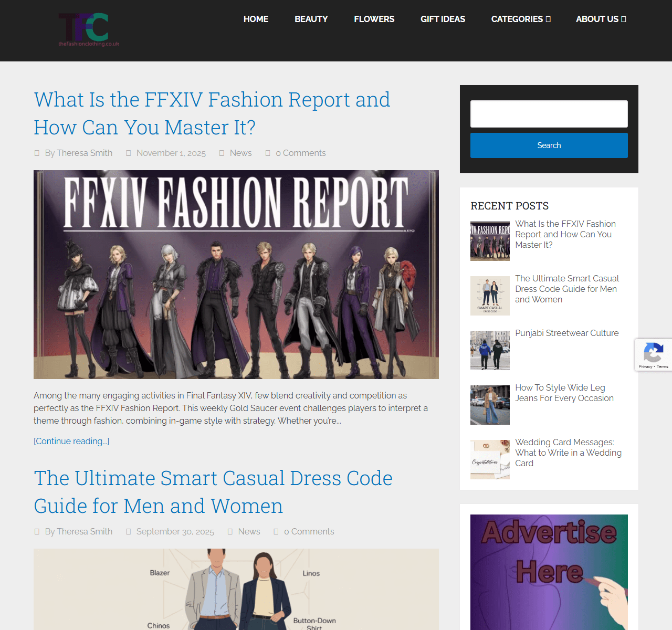
Task: Click Wide Leg Jeans recent post thumbnail
Action: tap(490, 405)
